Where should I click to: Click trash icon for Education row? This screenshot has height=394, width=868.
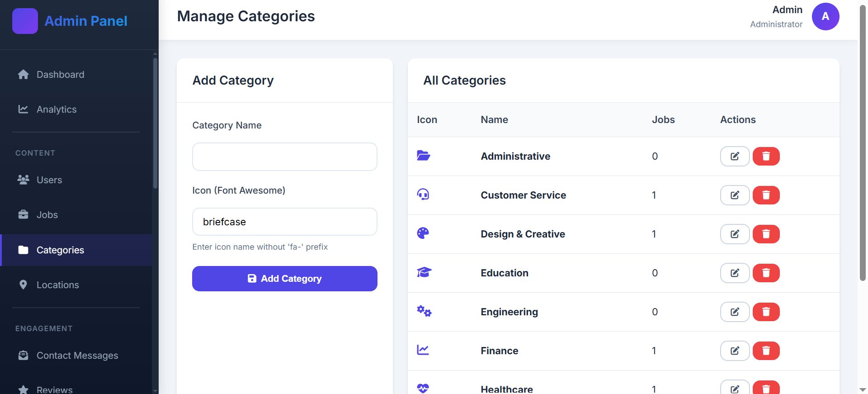coord(766,273)
